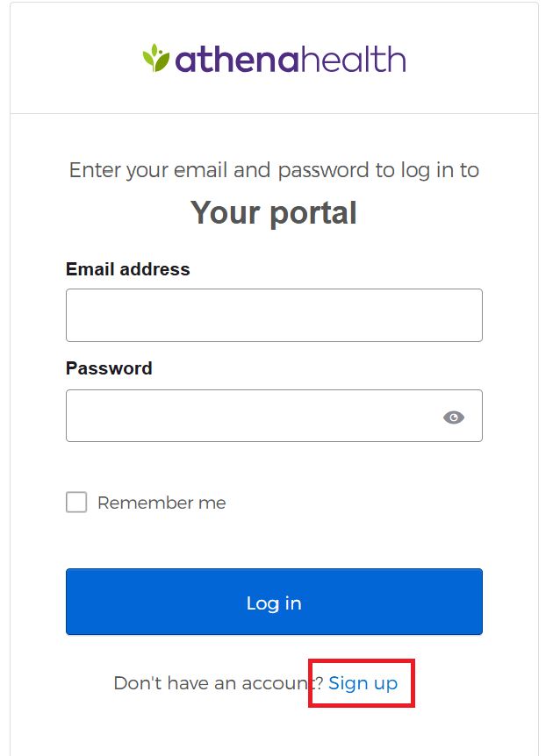Click the Don't have an account text
553x756 pixels.
[218, 683]
